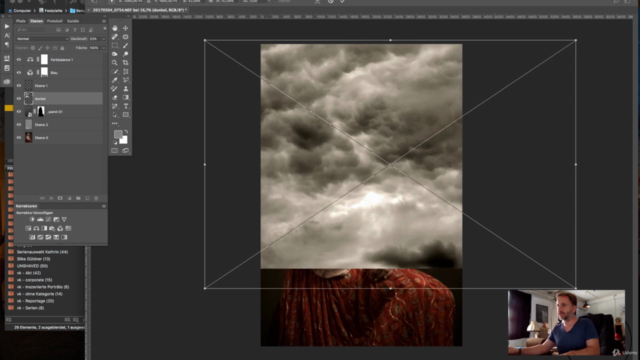This screenshot has width=640, height=360.
Task: Hide the Ebene 2 layer
Action: click(19, 124)
